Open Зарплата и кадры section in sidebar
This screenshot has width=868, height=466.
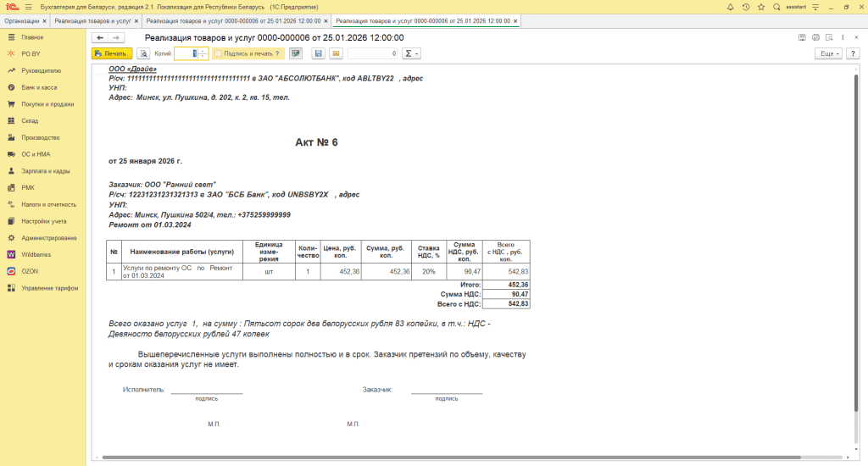click(x=46, y=170)
